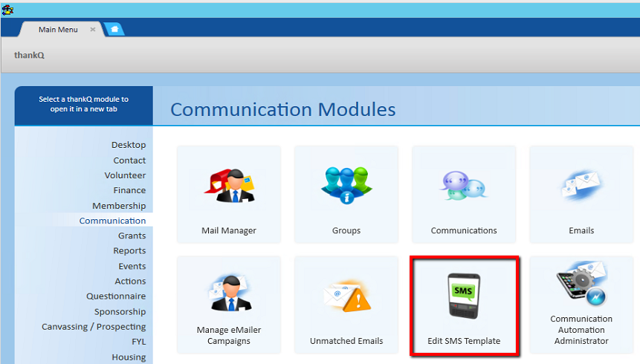Select Desktop in the sidebar
Image resolution: width=640 pixels, height=364 pixels.
129,145
